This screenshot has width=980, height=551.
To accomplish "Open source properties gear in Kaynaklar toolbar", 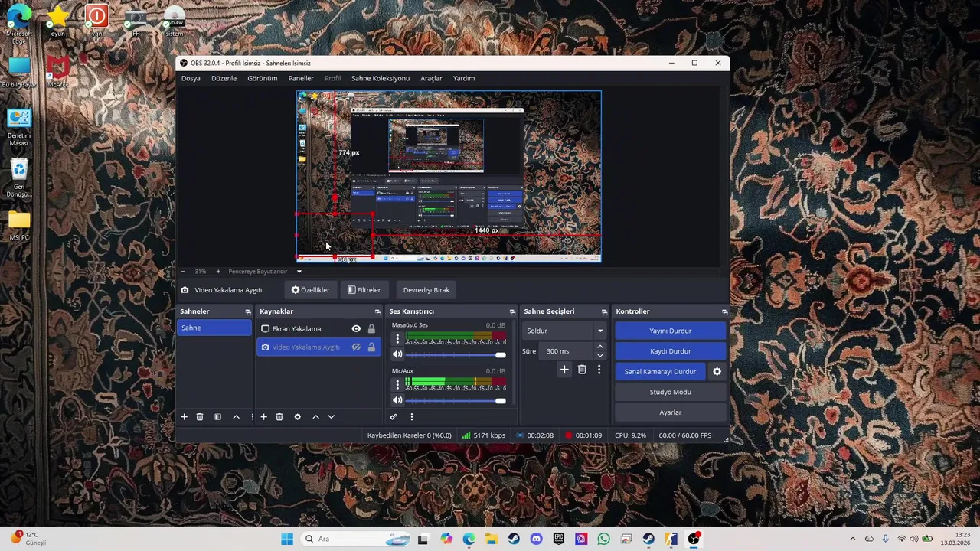I will coord(297,417).
